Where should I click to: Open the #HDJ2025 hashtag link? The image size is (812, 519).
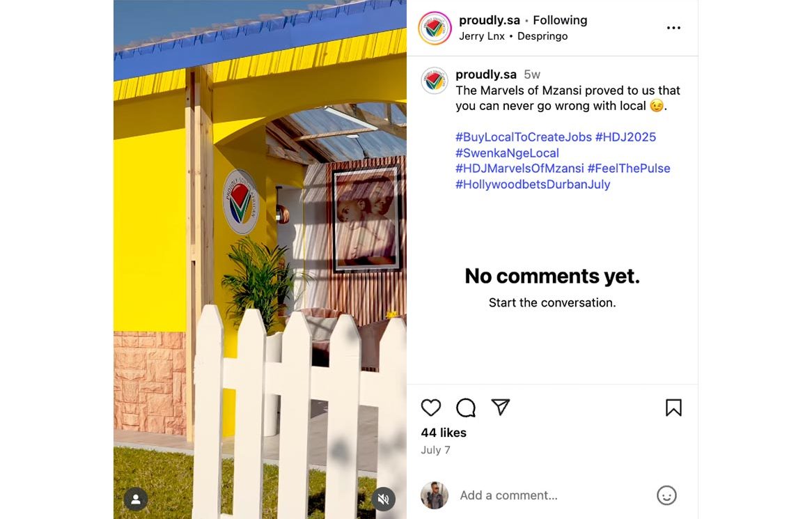click(x=625, y=137)
